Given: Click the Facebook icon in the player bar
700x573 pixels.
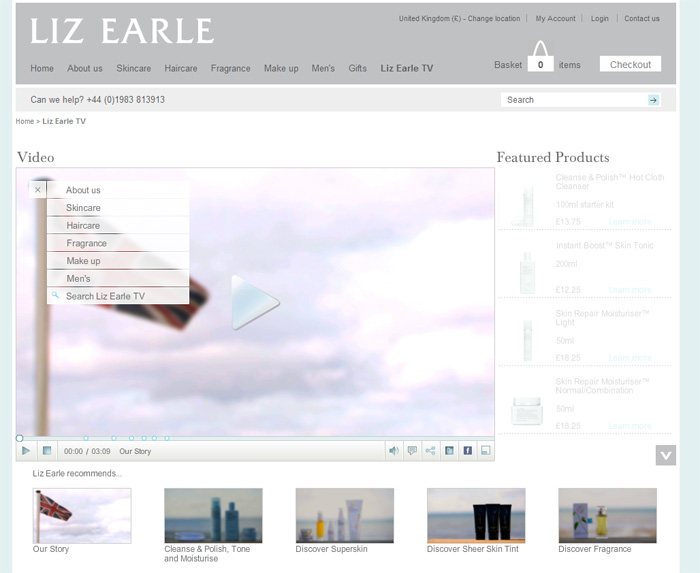Looking at the screenshot, I should [x=467, y=451].
